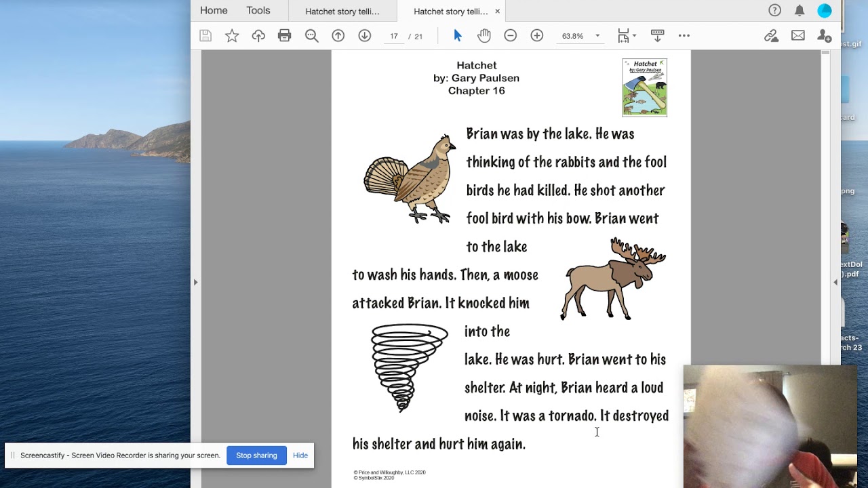Zoom in with the plus icon
The image size is (868, 488).
pyautogui.click(x=537, y=36)
